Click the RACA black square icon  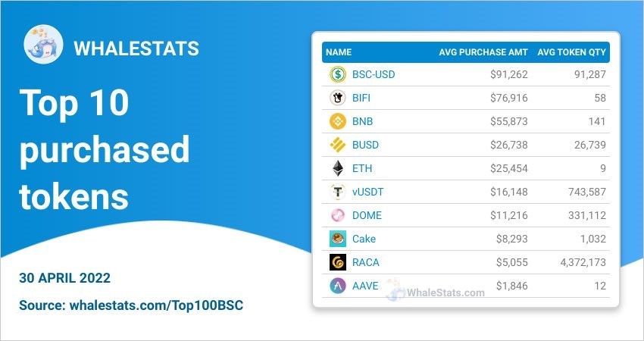338,262
